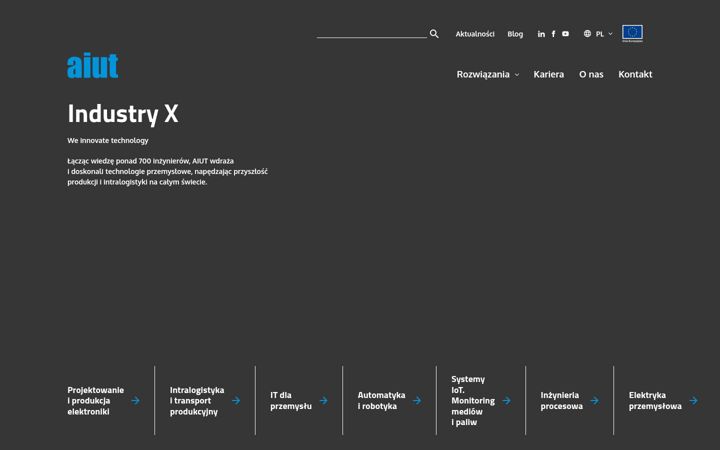
Task: Click the search magnifier icon
Action: tap(434, 34)
